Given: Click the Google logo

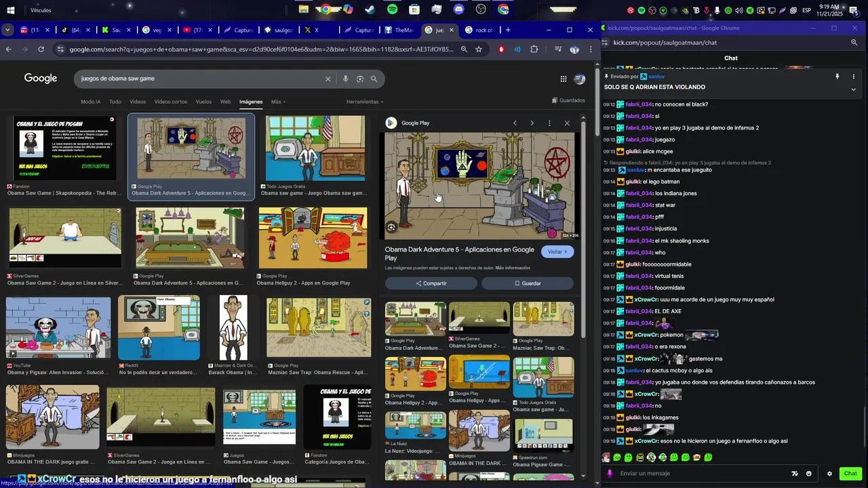Looking at the screenshot, I should coord(41,79).
